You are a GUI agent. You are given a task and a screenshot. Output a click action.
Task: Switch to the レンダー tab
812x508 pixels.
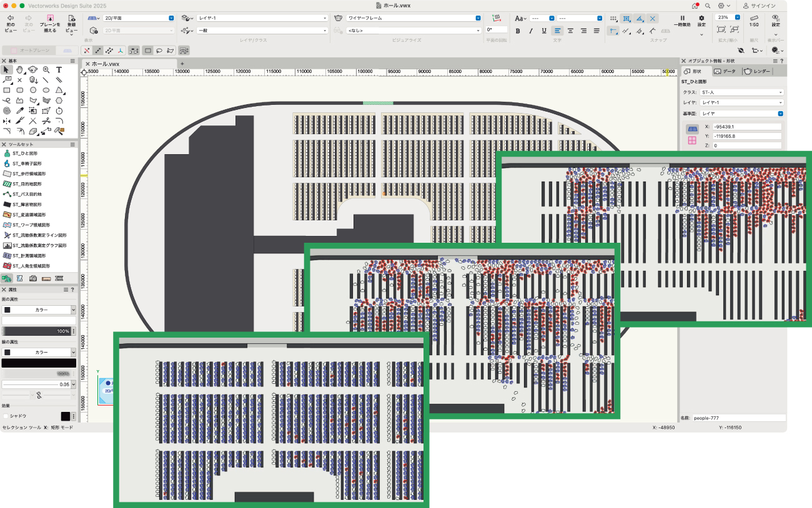[x=756, y=72]
